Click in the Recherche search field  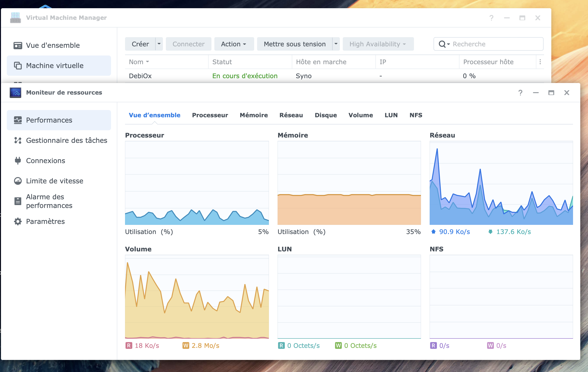pos(496,44)
